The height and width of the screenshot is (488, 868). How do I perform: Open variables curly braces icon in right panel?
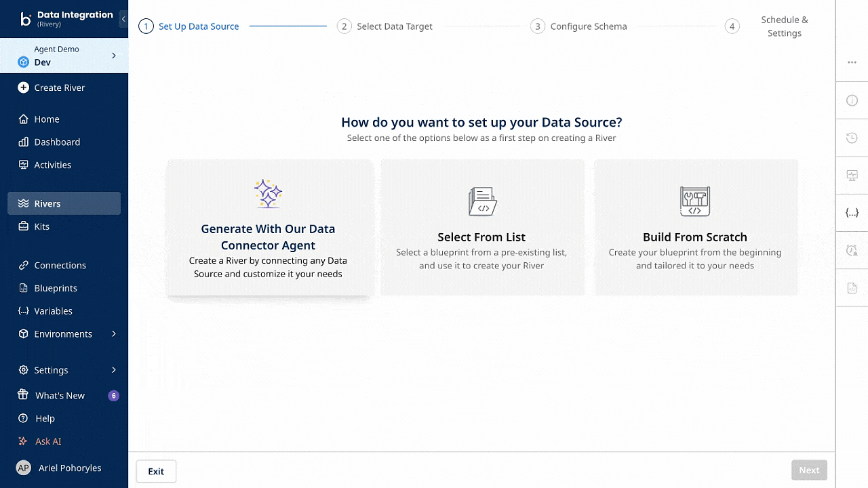[x=852, y=213]
